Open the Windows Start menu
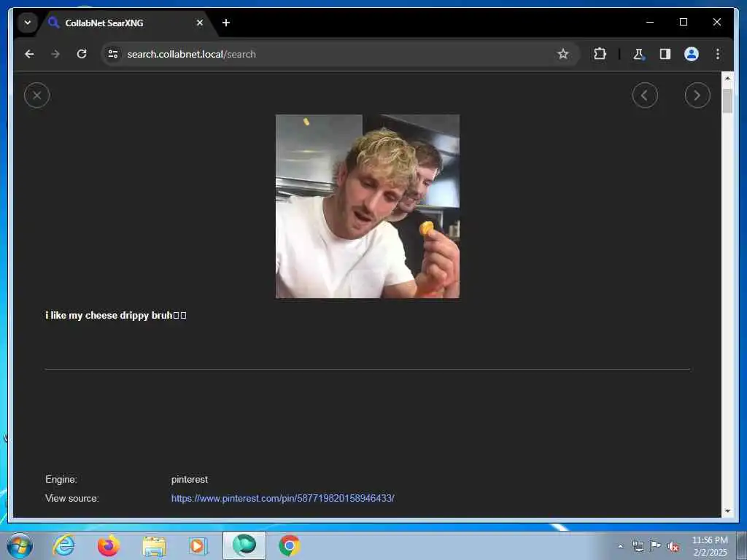Image resolution: width=747 pixels, height=560 pixels. (x=20, y=545)
